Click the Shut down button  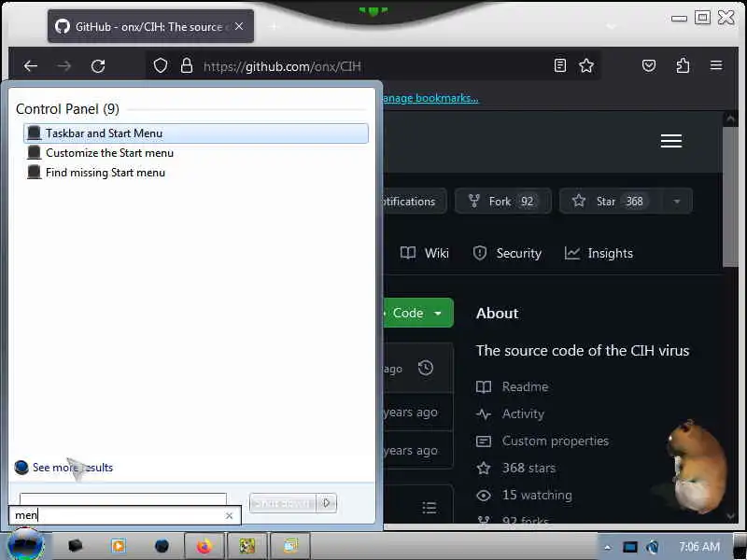[x=283, y=503]
